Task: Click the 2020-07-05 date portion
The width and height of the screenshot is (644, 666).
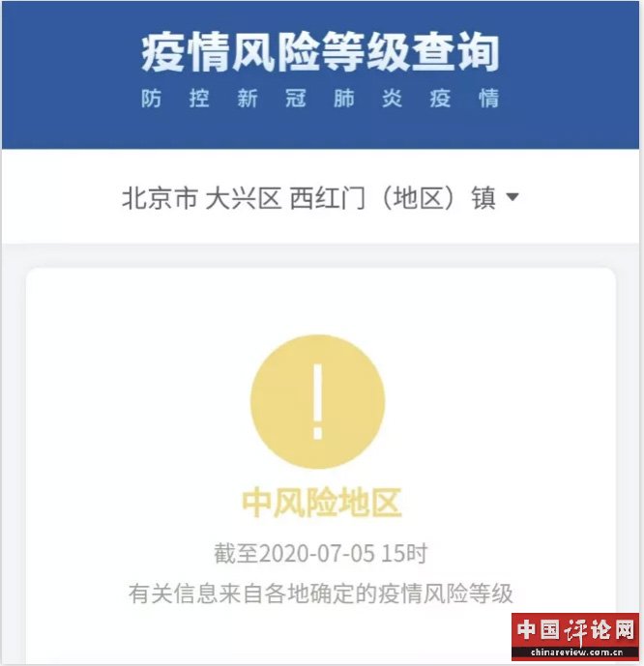Action: pos(317,553)
